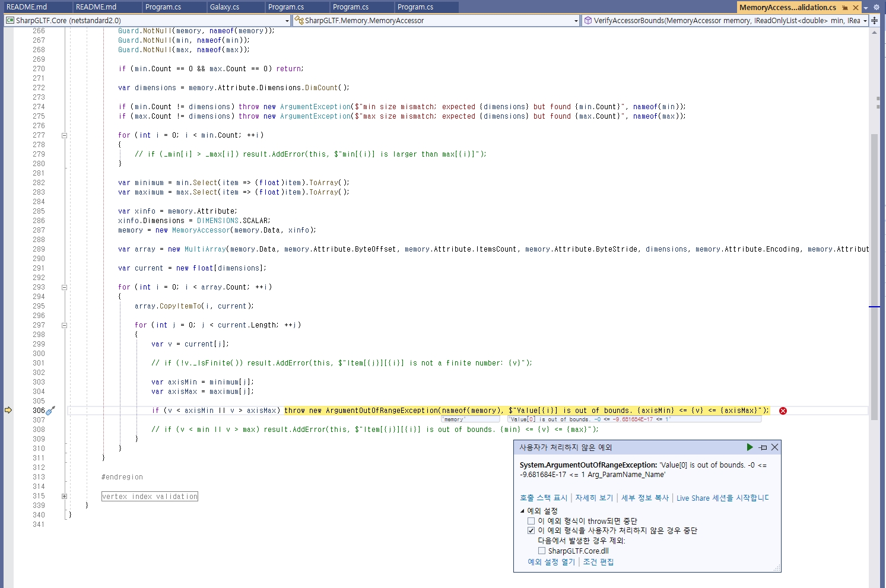
Task: Click the 'throw new ArgumentOutOfRangeException' highlighted statement
Action: click(x=526, y=411)
